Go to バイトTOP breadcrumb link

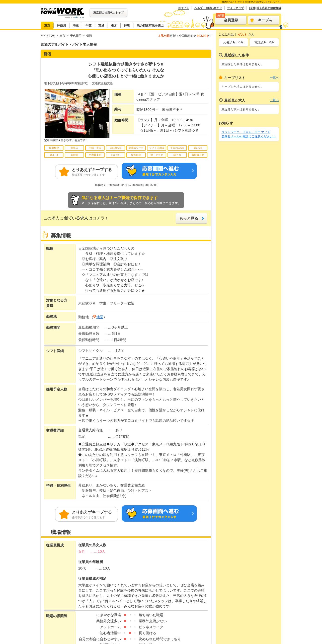48,36
